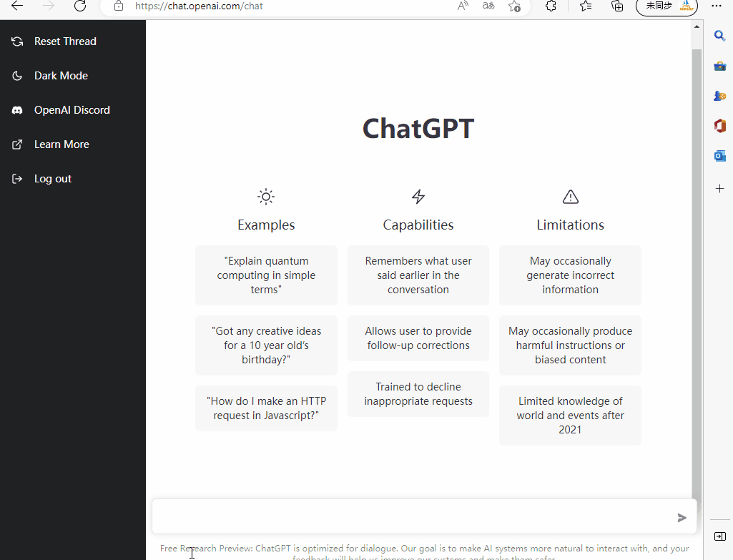733x560 pixels.
Task: Open Edge sidebar Outlook icon
Action: point(720,156)
